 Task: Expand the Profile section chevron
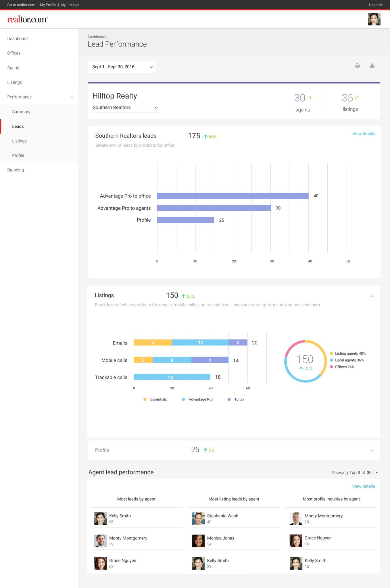pos(372,450)
